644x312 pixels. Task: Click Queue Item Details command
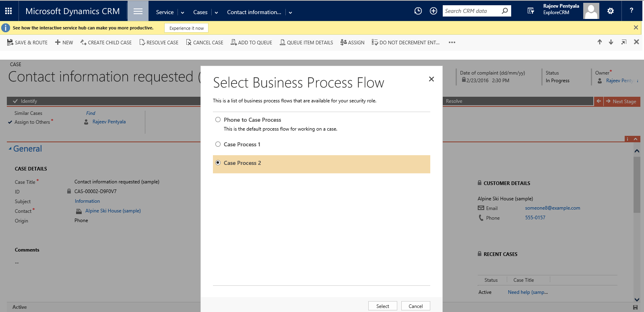pos(306,42)
